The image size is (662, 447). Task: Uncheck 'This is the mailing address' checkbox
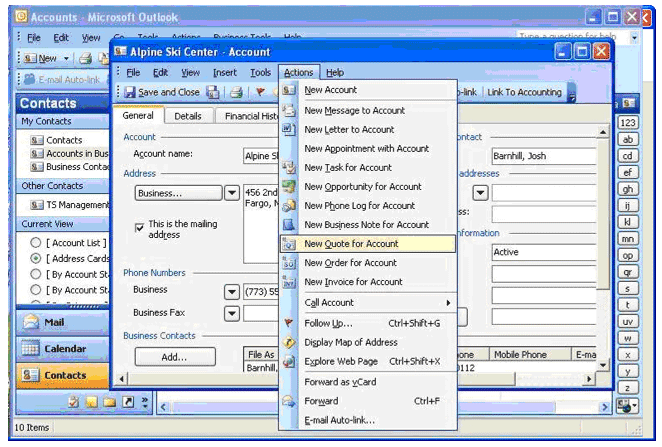click(x=139, y=227)
